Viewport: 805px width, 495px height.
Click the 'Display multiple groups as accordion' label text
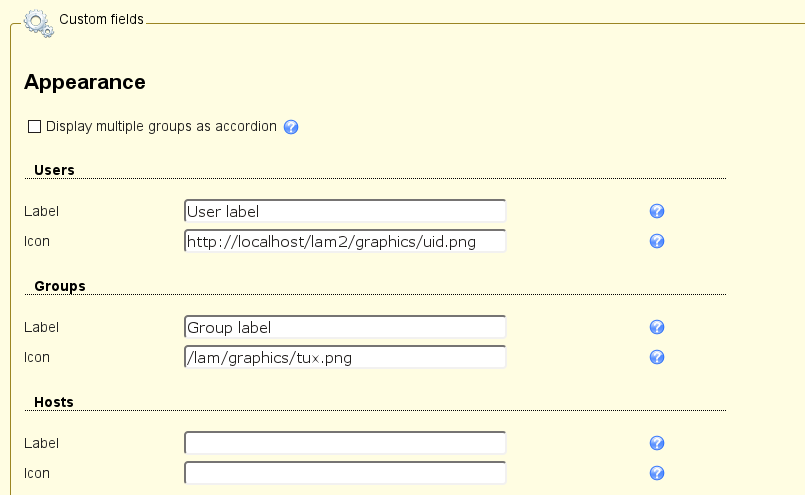coord(161,127)
